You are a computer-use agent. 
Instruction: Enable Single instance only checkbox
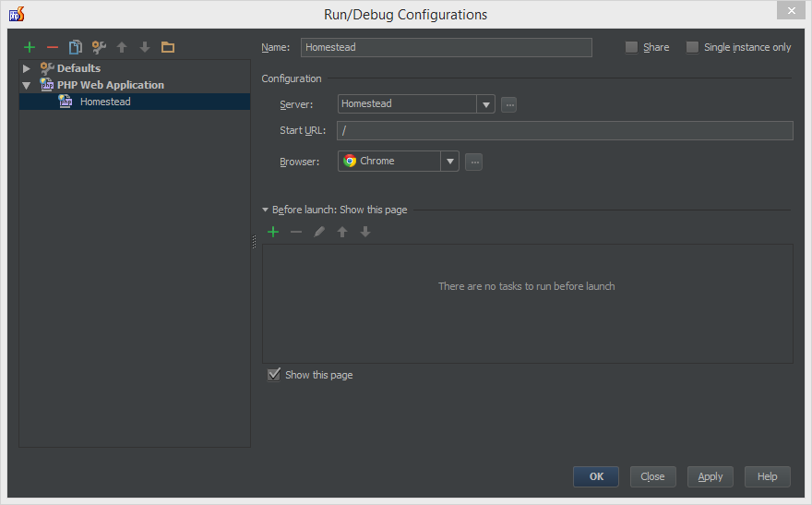click(x=692, y=47)
